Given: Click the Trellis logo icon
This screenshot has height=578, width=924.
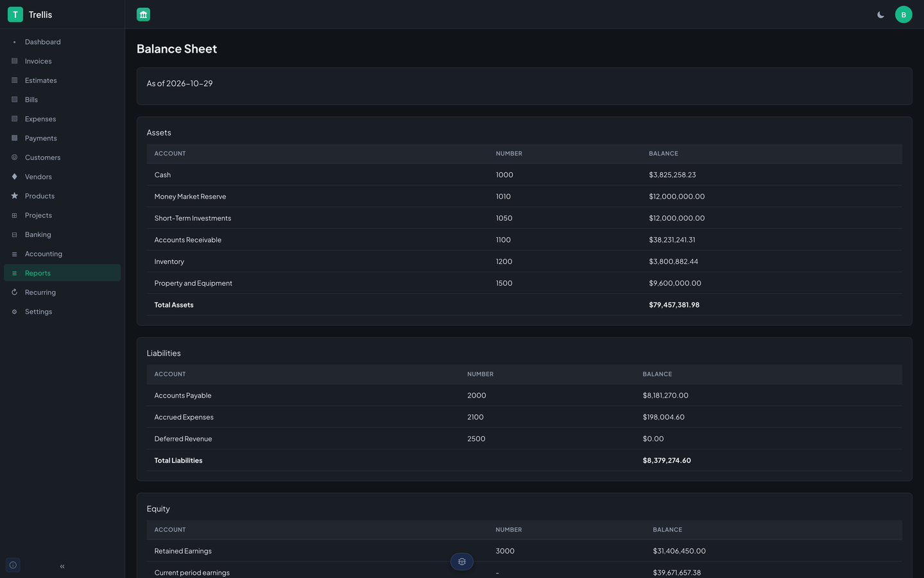Looking at the screenshot, I should (x=15, y=14).
